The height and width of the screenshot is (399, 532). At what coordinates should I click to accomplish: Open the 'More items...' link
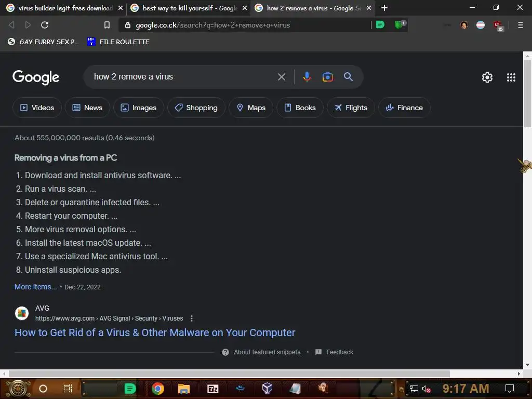(36, 287)
